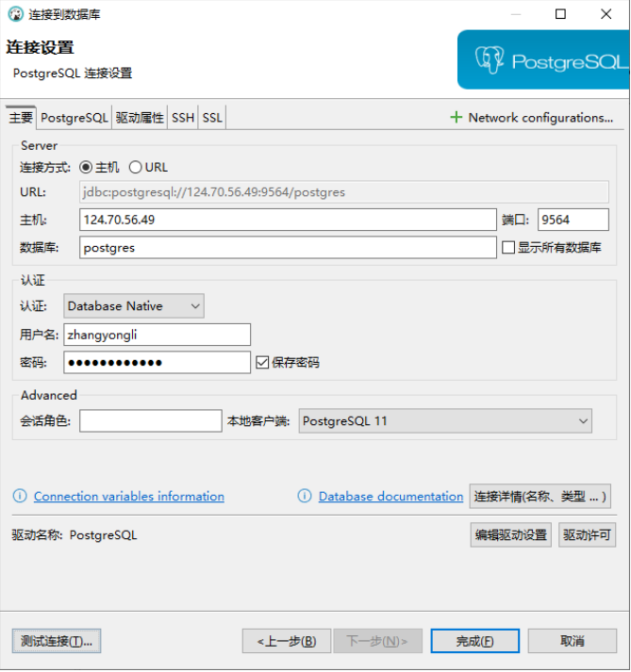Click info icon beside Connection variables information
This screenshot has height=672, width=631.
click(20, 497)
